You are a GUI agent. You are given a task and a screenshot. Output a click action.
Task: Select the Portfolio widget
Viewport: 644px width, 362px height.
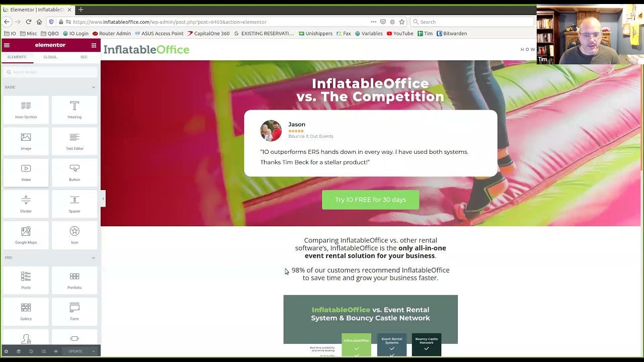[74, 281]
